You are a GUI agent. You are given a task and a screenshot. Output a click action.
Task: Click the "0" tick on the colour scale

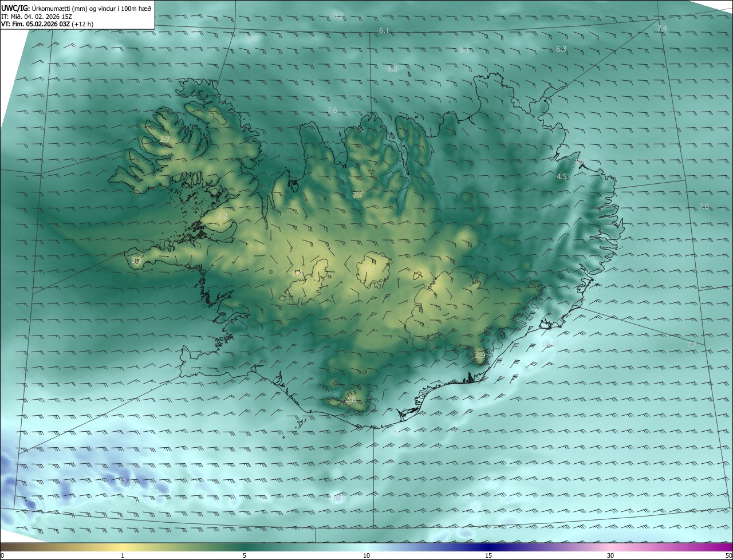coord(2,556)
